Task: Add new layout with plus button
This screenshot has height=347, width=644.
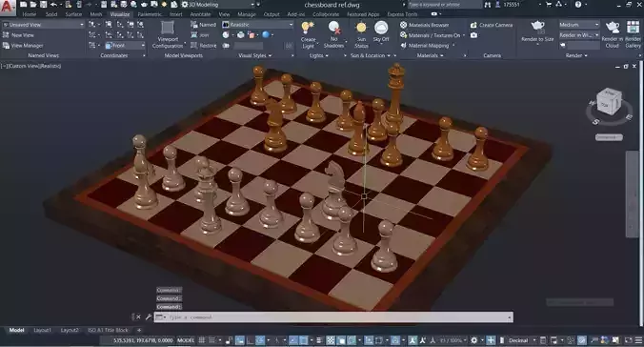Action: (139, 330)
